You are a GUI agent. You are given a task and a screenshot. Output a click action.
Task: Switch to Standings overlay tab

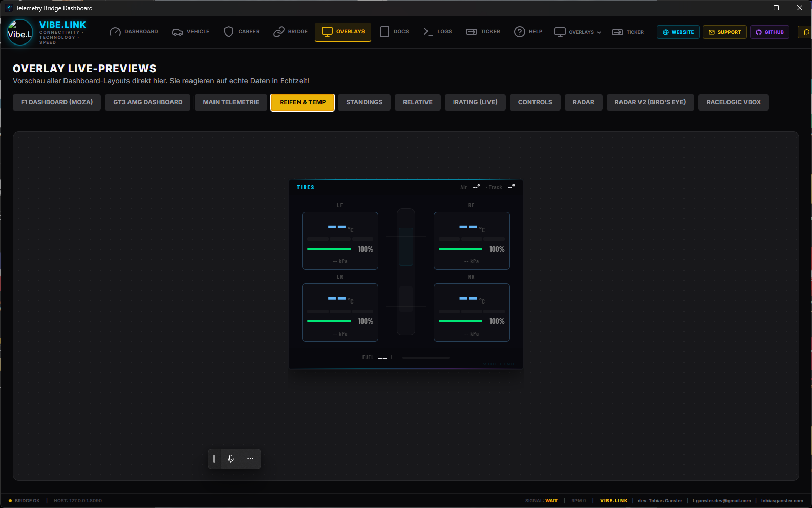coord(364,102)
